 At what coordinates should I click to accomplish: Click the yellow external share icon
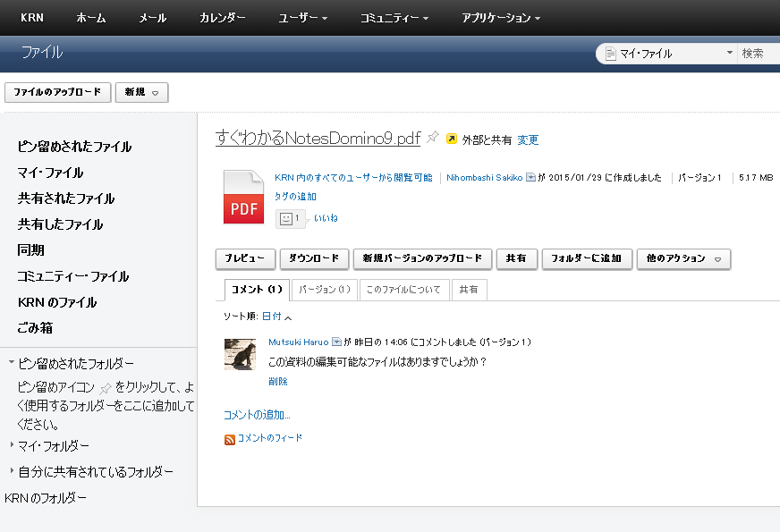(x=452, y=139)
